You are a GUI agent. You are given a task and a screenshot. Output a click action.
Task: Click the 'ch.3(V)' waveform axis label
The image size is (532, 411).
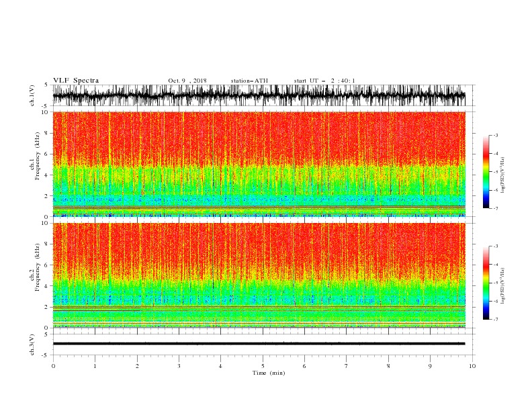(32, 345)
